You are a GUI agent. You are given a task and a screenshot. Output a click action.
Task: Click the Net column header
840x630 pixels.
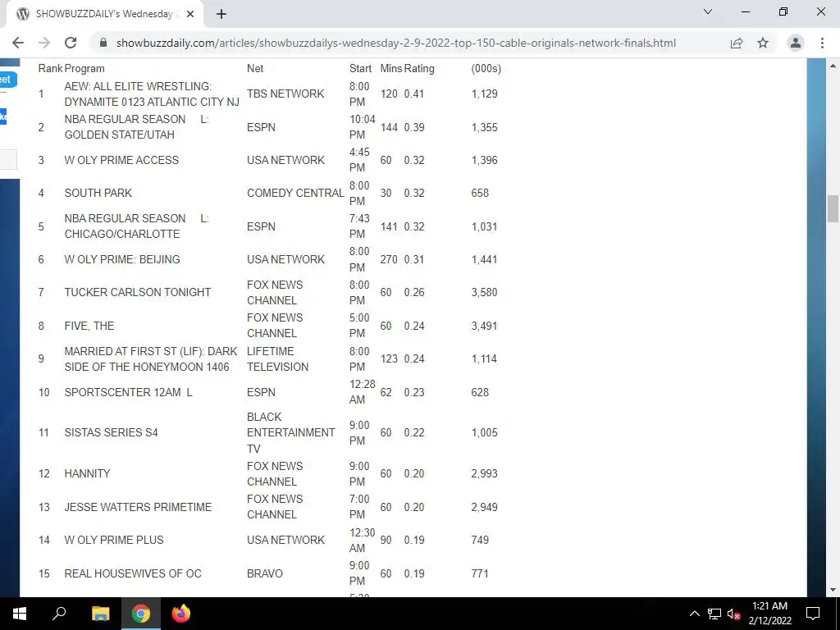(x=255, y=69)
